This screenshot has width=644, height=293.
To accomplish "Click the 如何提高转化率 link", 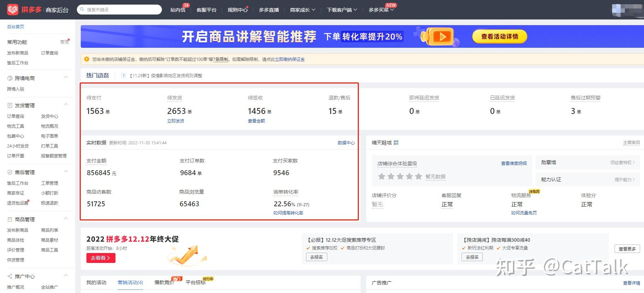I will [288, 213].
